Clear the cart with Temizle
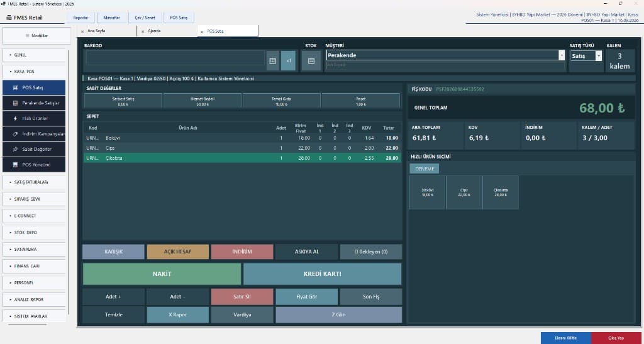The height and width of the screenshot is (344, 644). click(x=113, y=315)
